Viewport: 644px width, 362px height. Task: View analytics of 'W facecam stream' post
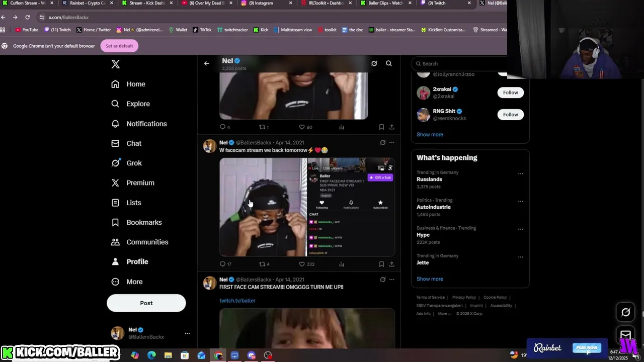pos(342,264)
